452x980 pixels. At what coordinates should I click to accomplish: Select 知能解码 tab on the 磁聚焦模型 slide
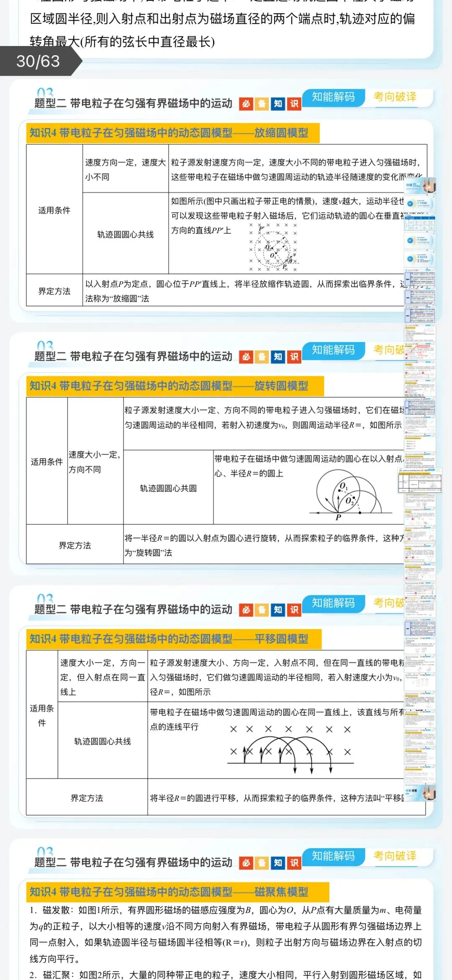(334, 856)
